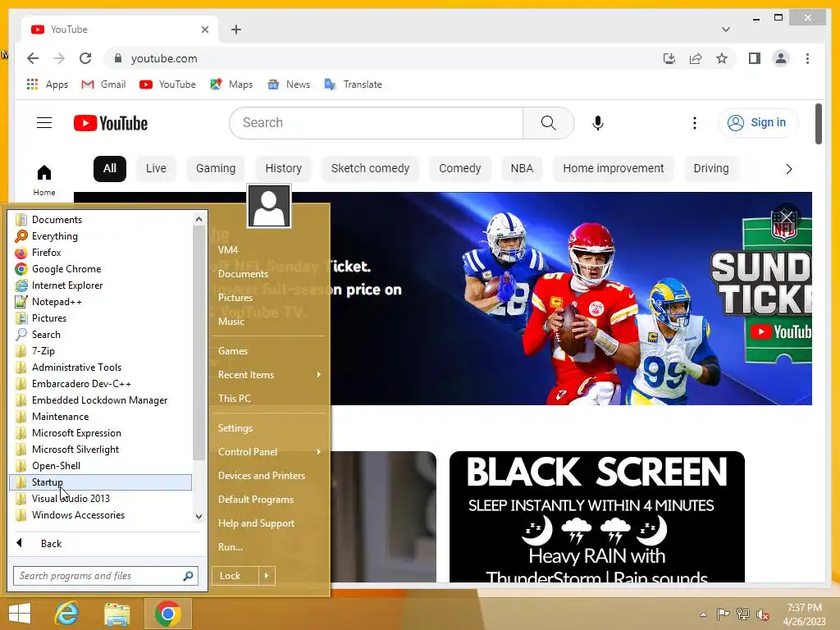Expand Control Panel submenu
The image size is (840, 630).
click(319, 452)
